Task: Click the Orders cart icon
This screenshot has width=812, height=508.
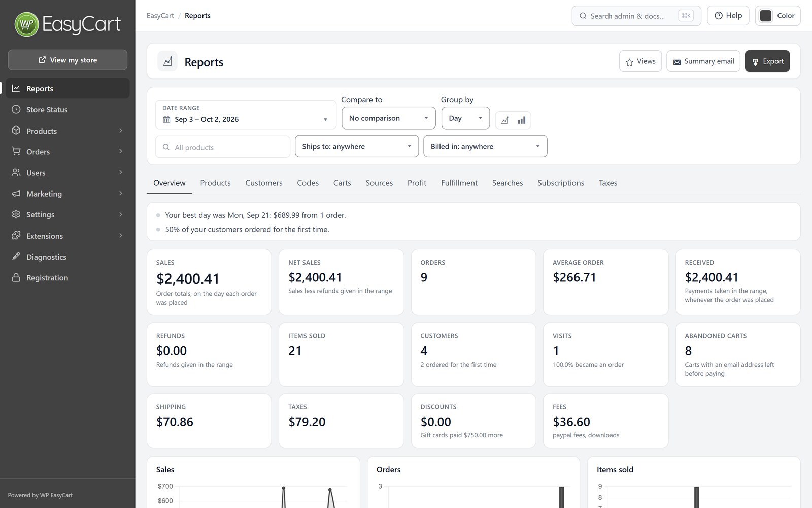Action: [16, 151]
